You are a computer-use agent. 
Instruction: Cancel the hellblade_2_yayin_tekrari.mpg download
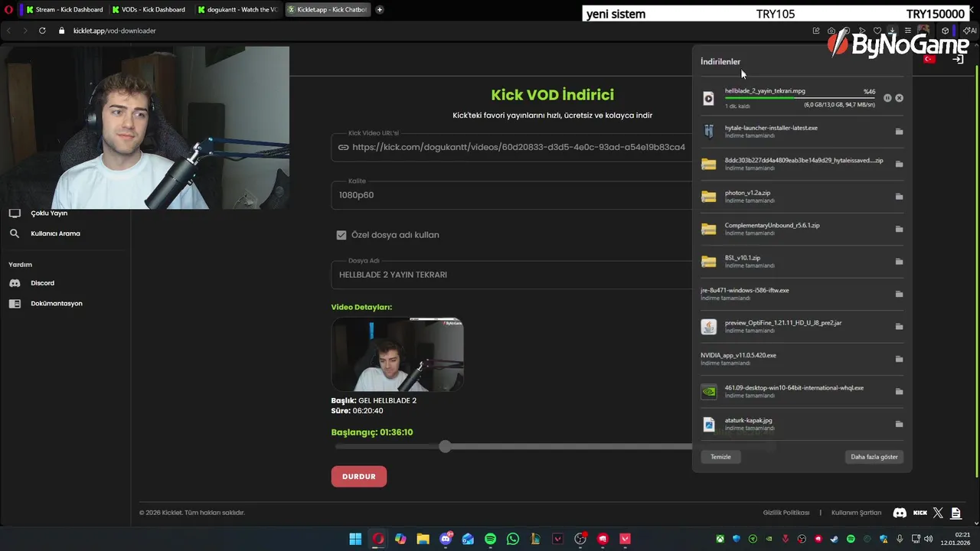pyautogui.click(x=899, y=98)
